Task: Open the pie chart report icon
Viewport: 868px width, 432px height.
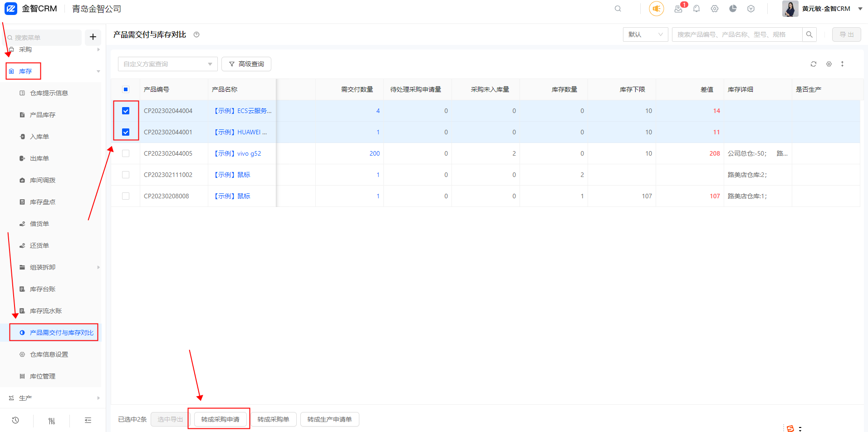Action: 733,9
